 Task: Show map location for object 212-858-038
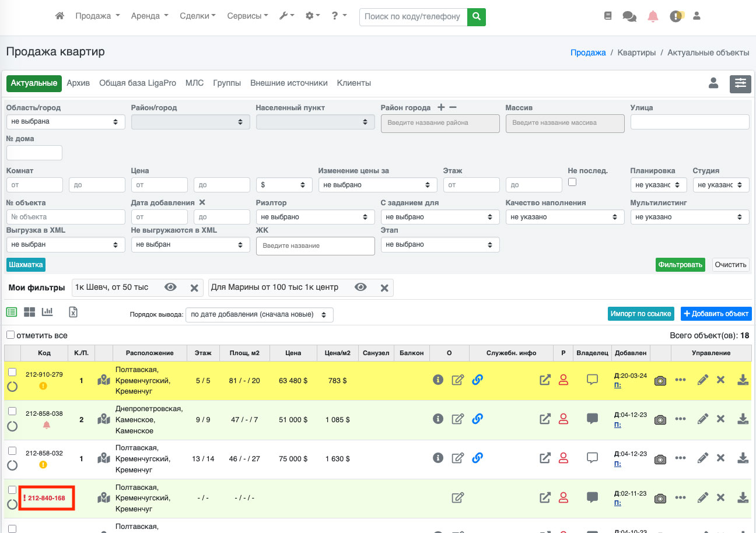click(104, 419)
